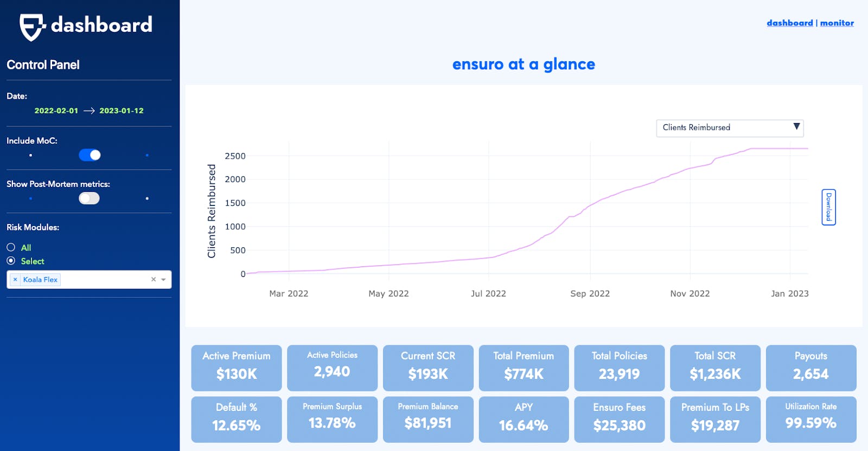Clear all selected risk modules

(x=154, y=280)
